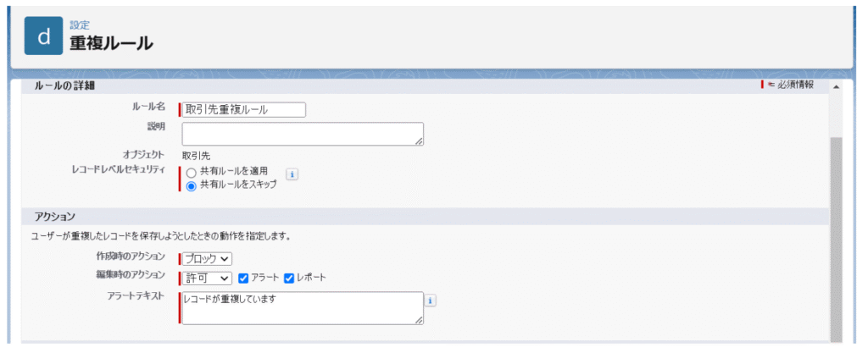Open the 作成時のアクション dropdown
The width and height of the screenshot is (868, 353).
tap(208, 258)
